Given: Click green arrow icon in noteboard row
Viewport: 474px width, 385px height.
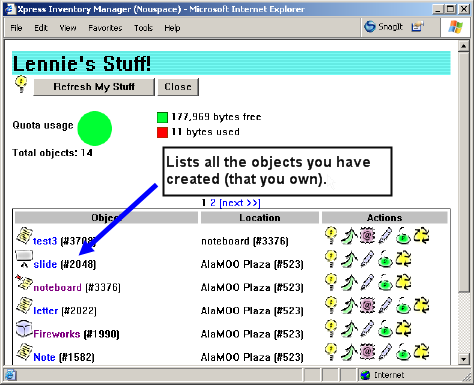Looking at the screenshot, I should tap(349, 282).
